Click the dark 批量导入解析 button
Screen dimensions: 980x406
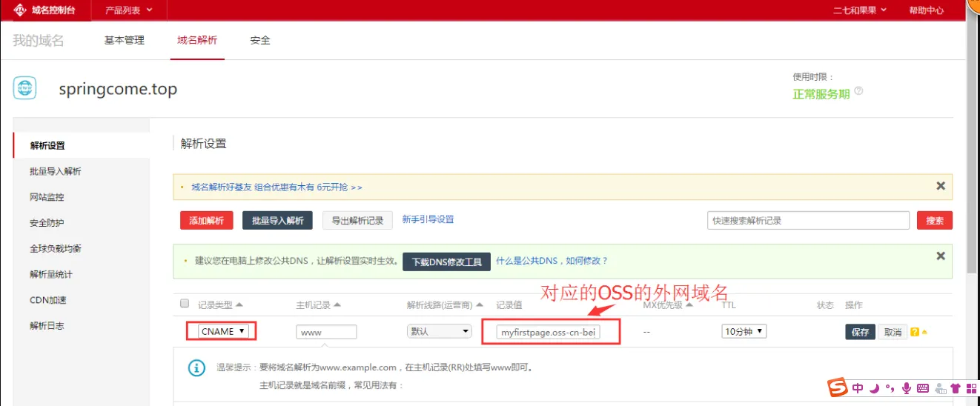277,220
